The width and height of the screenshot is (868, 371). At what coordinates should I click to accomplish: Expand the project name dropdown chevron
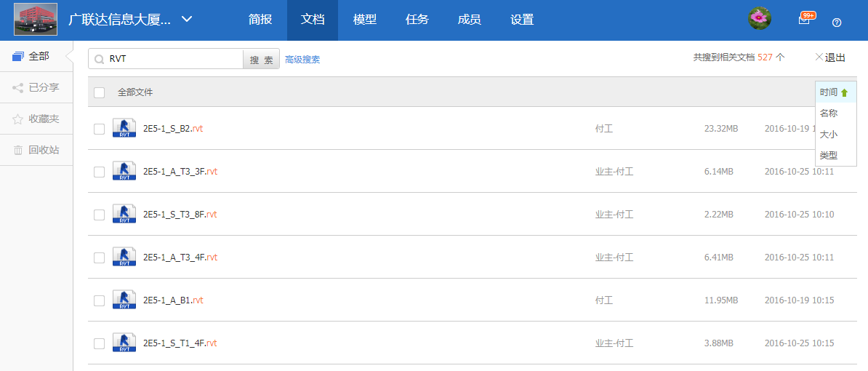tap(187, 20)
